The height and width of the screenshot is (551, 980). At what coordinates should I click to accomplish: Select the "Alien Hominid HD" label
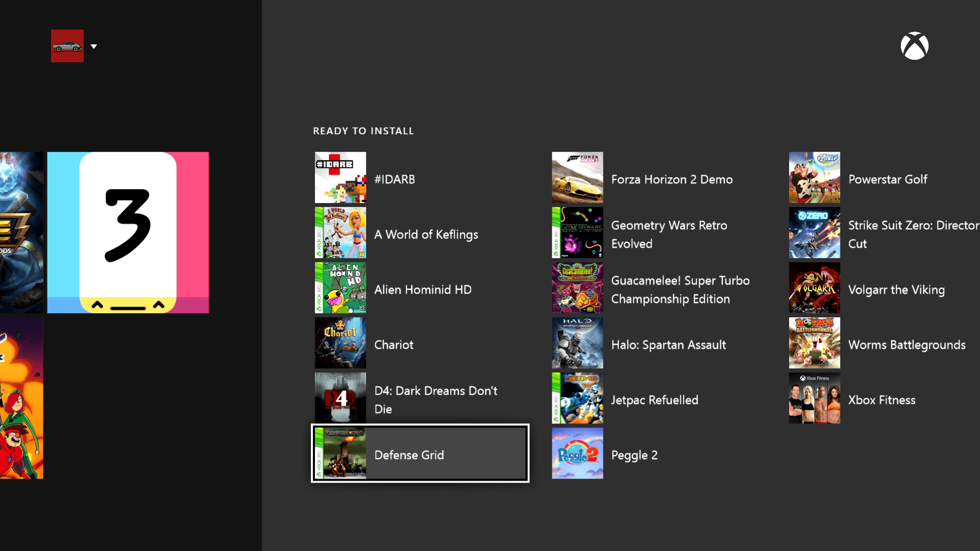tap(423, 290)
